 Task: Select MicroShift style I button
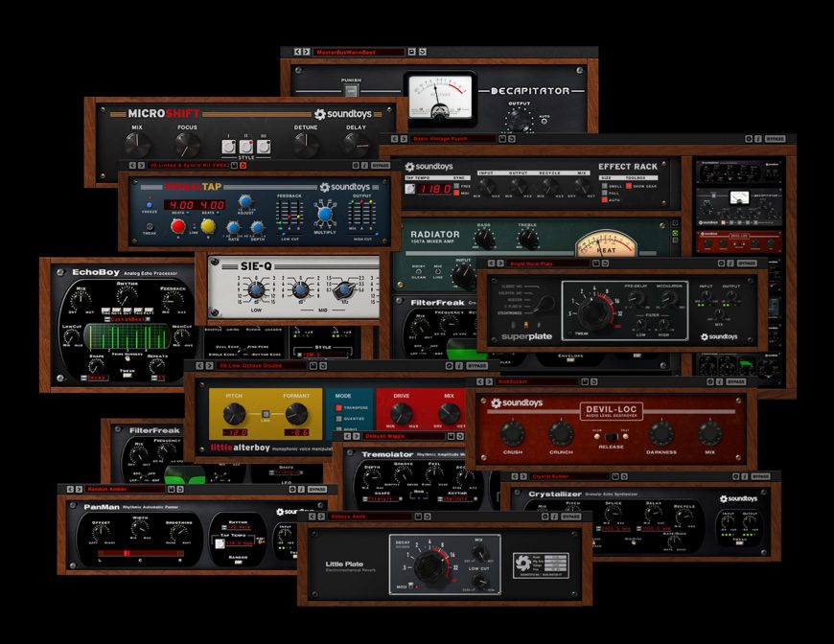(229, 147)
